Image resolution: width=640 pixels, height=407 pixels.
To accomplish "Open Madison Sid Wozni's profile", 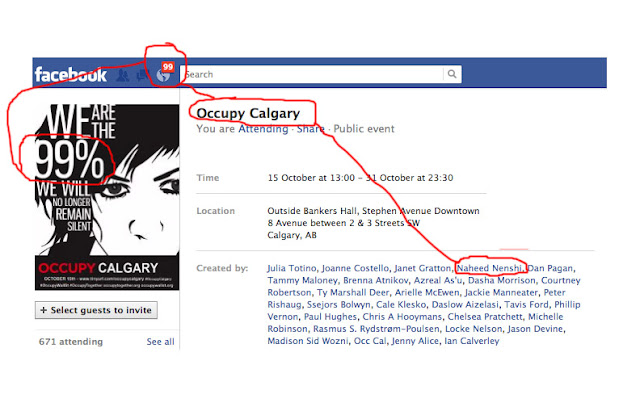I will tap(308, 341).
